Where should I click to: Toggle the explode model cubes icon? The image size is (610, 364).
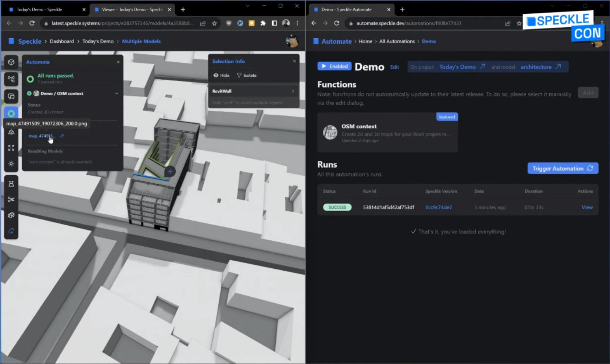click(x=11, y=215)
